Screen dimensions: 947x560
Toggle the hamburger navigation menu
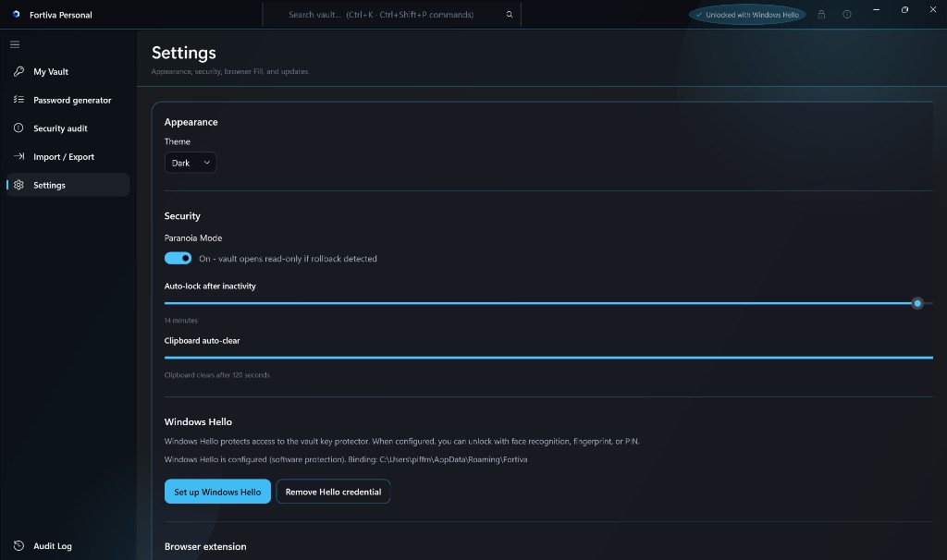(15, 44)
